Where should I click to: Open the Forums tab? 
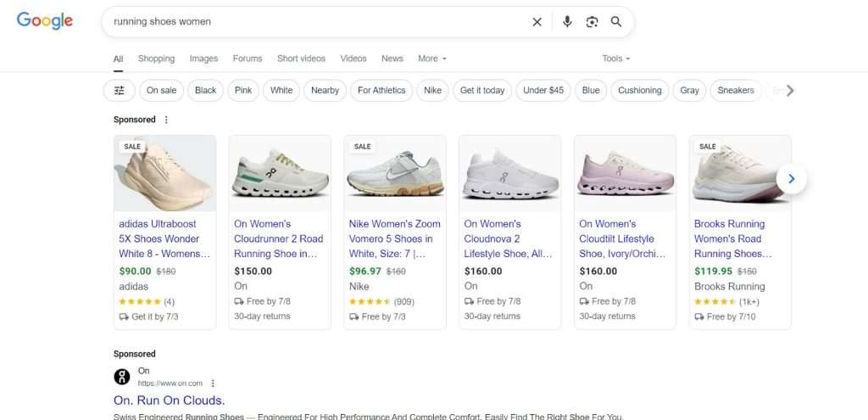coord(248,59)
